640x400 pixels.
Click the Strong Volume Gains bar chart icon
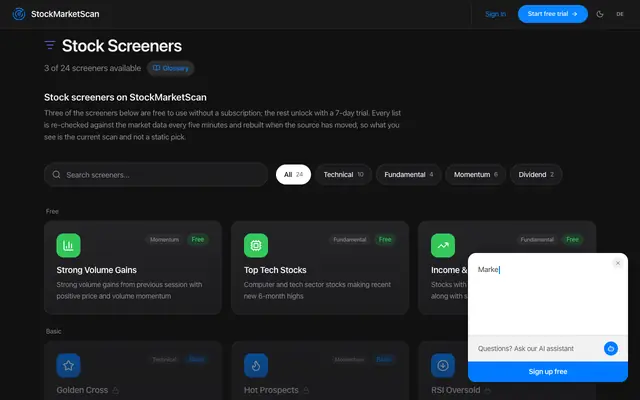[x=68, y=245]
